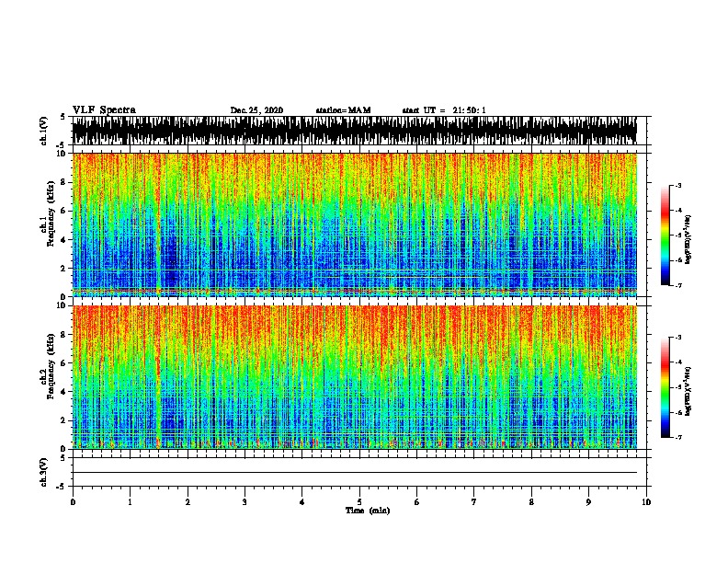Click the ch.1 voltage waveform strip

tap(355, 131)
